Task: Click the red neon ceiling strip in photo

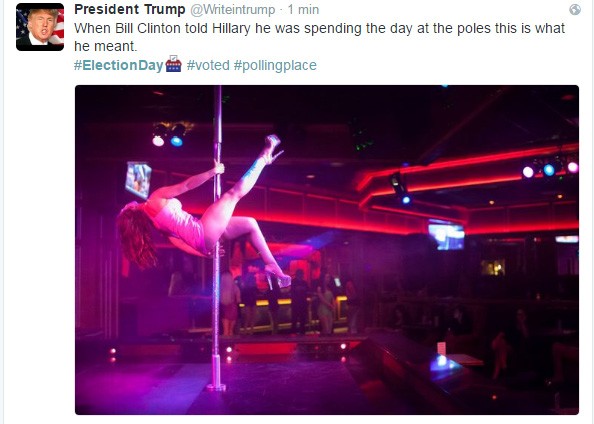Action: (x=466, y=171)
